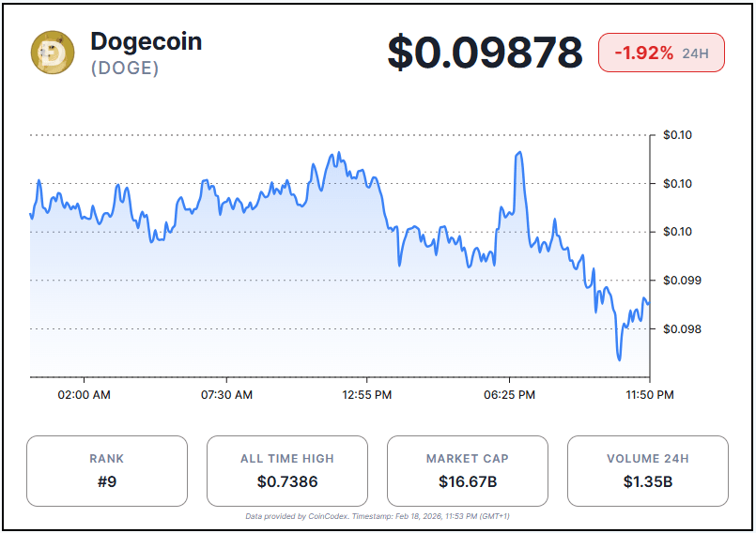Screen dimensions: 756x533
Task: Click the chart's lowest price dip
Action: tap(619, 358)
